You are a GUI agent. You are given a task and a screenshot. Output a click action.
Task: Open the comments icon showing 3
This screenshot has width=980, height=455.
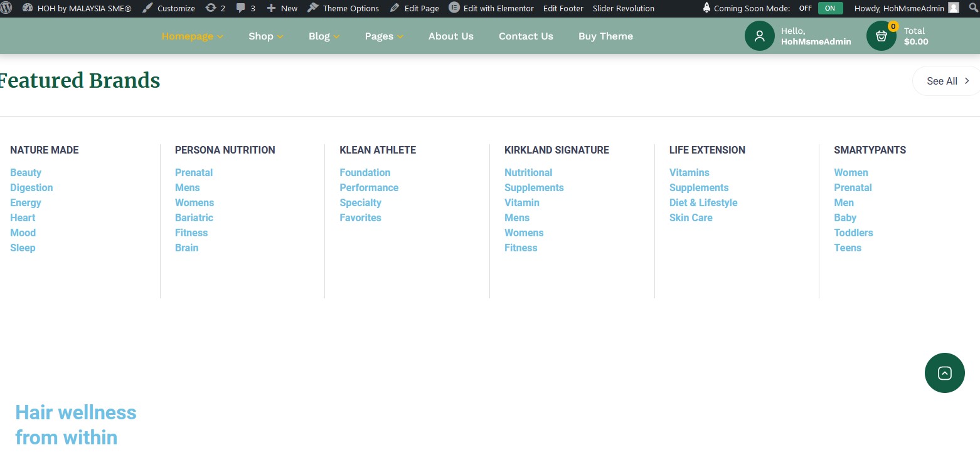[245, 8]
